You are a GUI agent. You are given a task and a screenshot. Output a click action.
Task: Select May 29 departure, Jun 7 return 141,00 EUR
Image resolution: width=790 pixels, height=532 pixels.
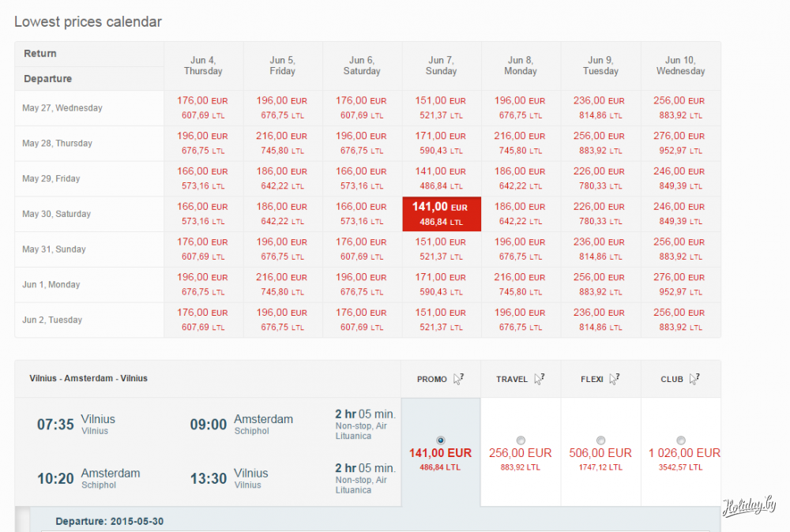pos(441,178)
